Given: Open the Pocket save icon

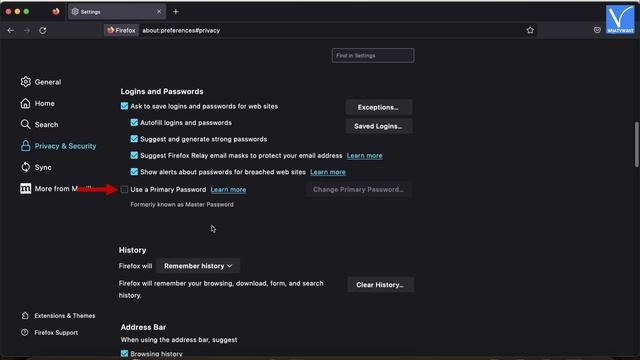Looking at the screenshot, I should (597, 30).
